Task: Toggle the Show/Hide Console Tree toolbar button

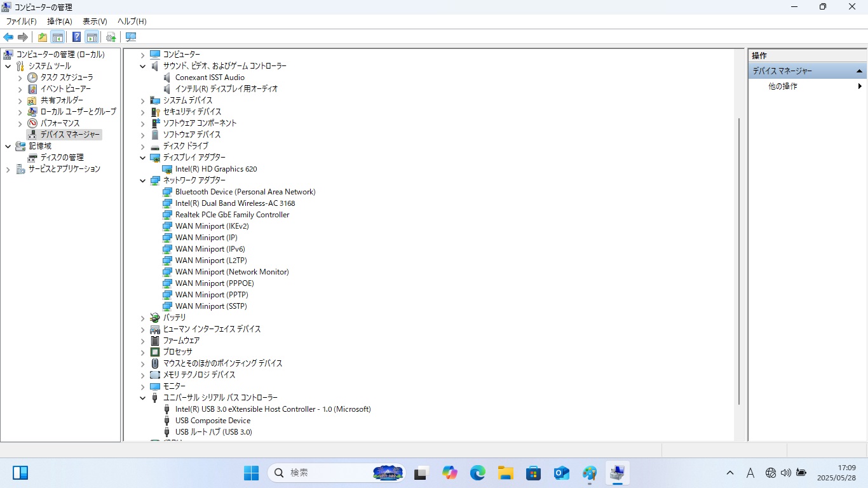Action: click(58, 37)
